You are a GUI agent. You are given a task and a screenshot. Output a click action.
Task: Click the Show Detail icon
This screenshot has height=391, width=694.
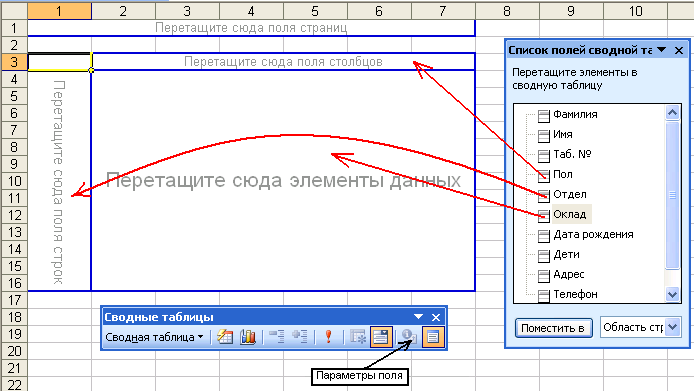pos(300,337)
